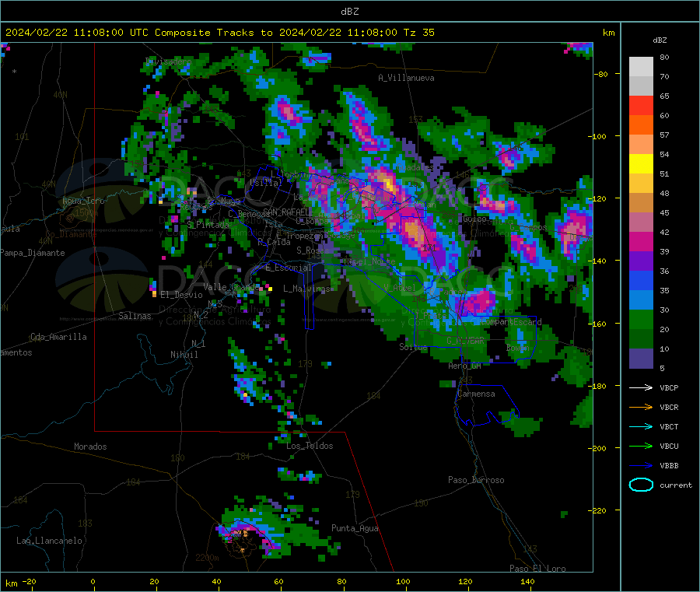Click the 'SAN_RAFAEL' map label

click(x=286, y=212)
